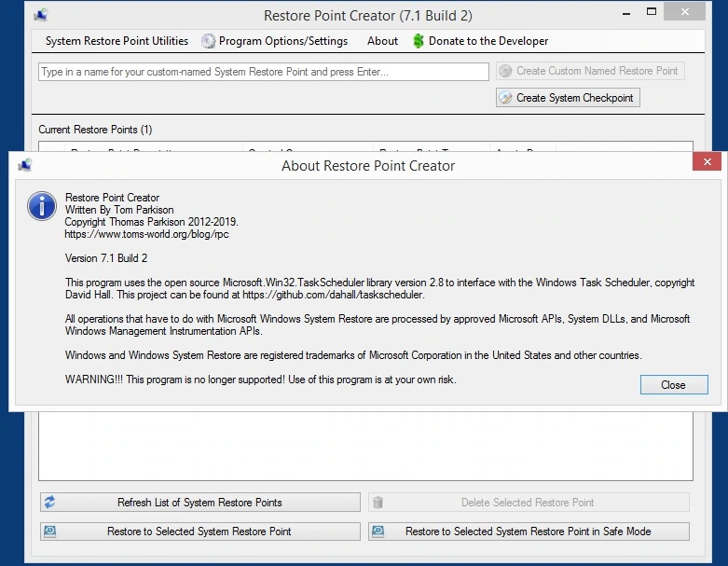Click red X on About Restore Point Creator
This screenshot has width=728, height=566.
pos(707,161)
